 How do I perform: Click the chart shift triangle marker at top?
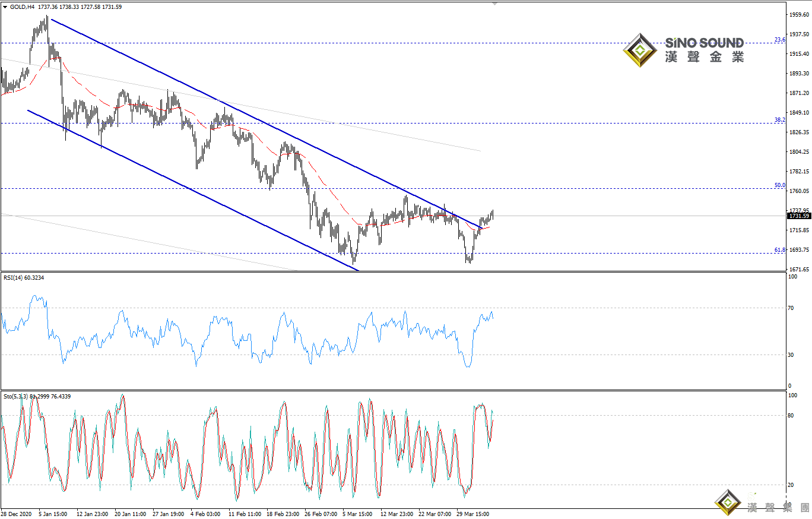(x=496, y=3)
